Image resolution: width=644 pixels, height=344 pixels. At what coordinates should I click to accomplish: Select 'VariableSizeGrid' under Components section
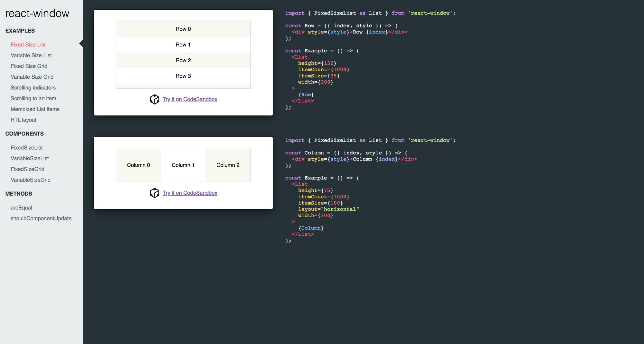[x=30, y=180]
